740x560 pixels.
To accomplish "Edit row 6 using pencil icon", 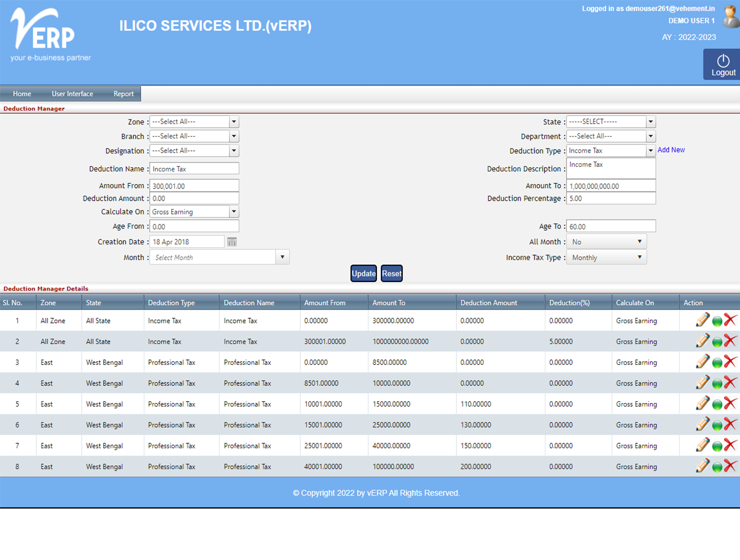I will tap(702, 424).
